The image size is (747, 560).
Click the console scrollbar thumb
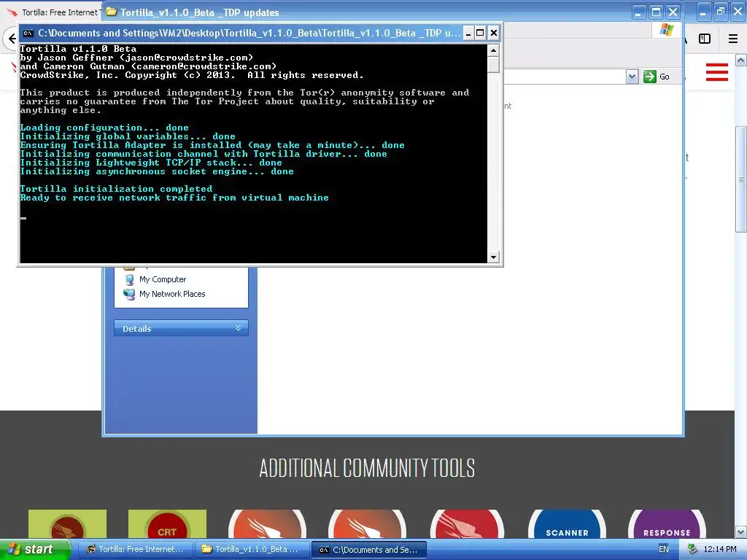pyautogui.click(x=493, y=64)
